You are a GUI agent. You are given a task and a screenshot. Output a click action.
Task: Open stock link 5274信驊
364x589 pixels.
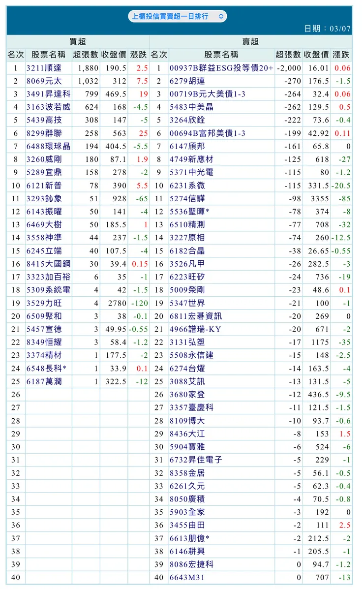tap(187, 198)
